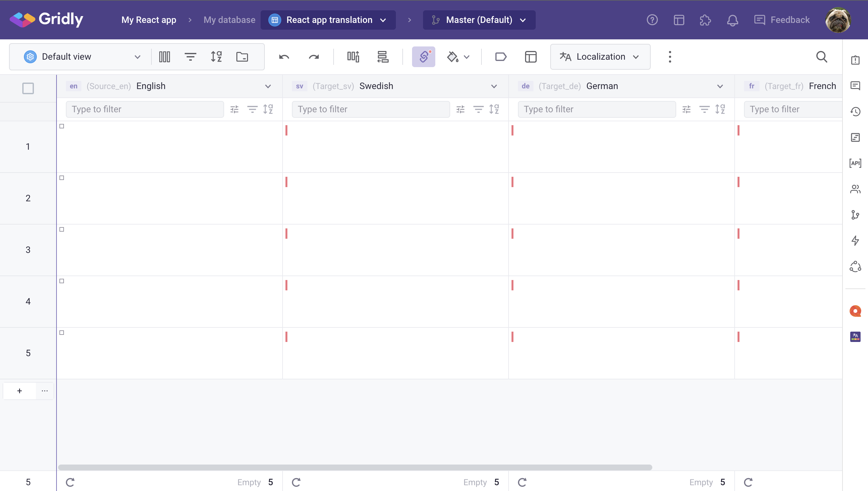Viewport: 868px width, 491px height.
Task: Go to My React app breadcrumb
Action: pyautogui.click(x=149, y=20)
